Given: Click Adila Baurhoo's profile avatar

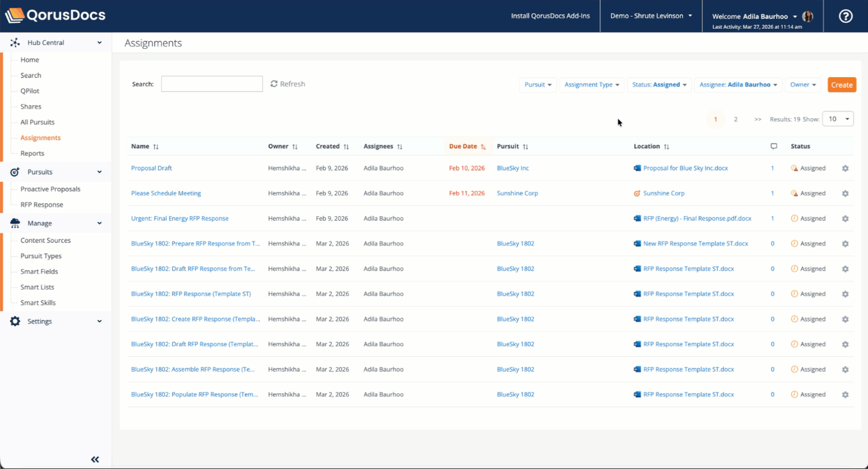Looking at the screenshot, I should [808, 16].
